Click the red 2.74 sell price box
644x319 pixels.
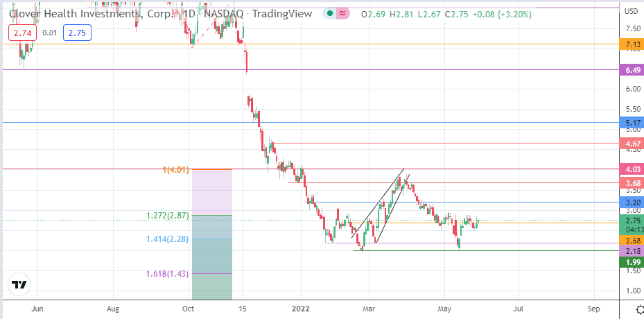pyautogui.click(x=23, y=33)
